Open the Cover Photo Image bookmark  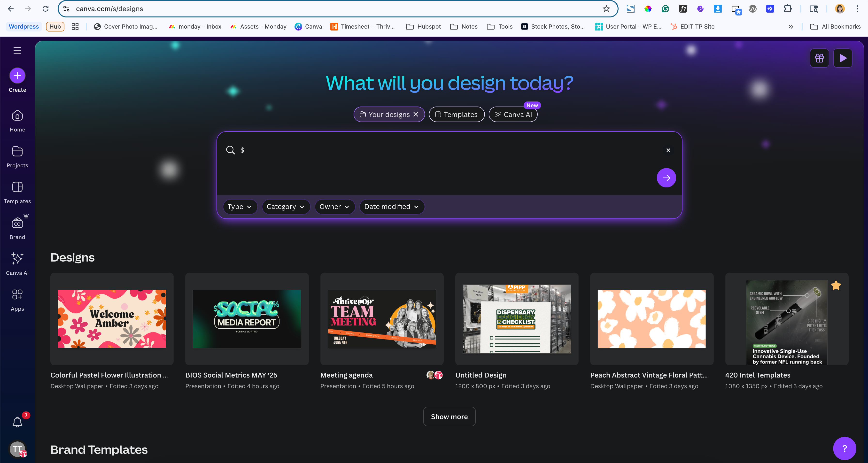[125, 27]
